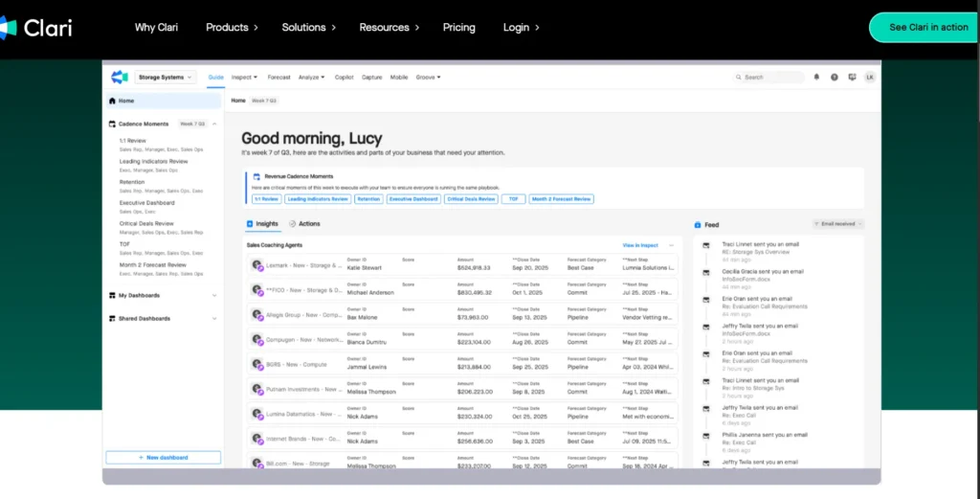Open the help question mark icon
Image resolution: width=980 pixels, height=499 pixels.
tap(834, 77)
